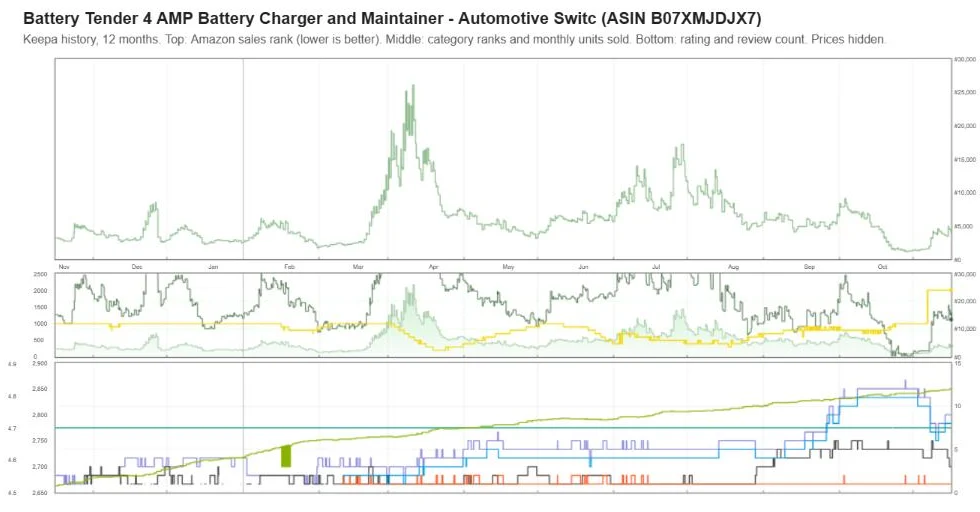Screen dimensions: 980x512
Task: Select the Aug month axis label
Action: [x=733, y=267]
